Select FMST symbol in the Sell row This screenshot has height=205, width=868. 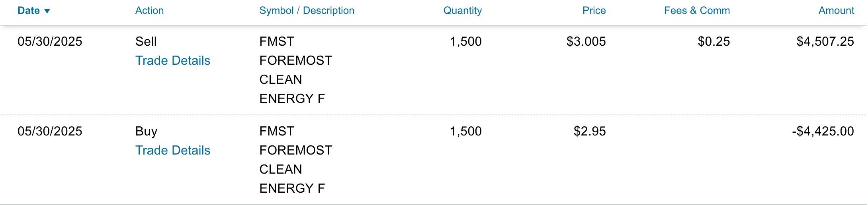pos(277,41)
